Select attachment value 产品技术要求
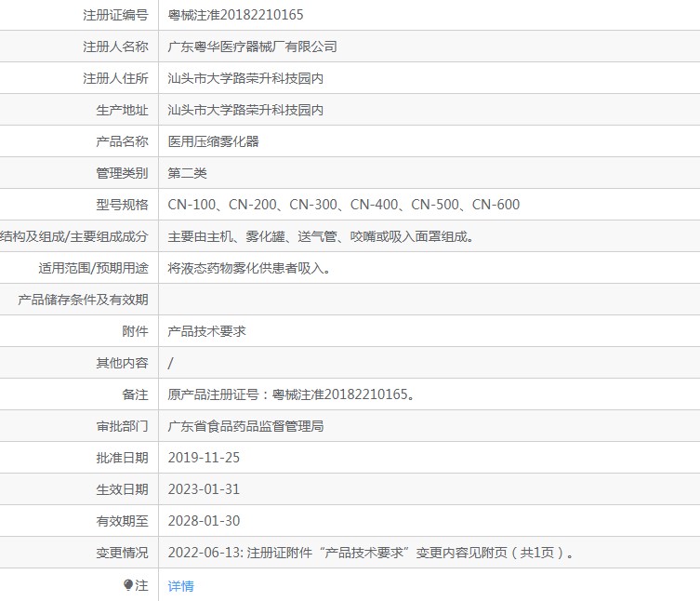 [206, 331]
